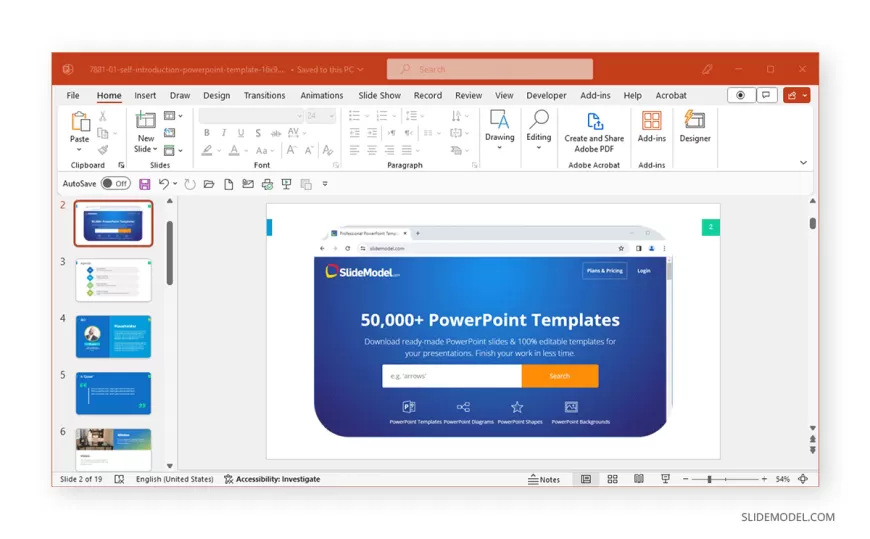Screen dimensions: 870x539
Task: Toggle Strikethrough formatting
Action: [x=276, y=133]
